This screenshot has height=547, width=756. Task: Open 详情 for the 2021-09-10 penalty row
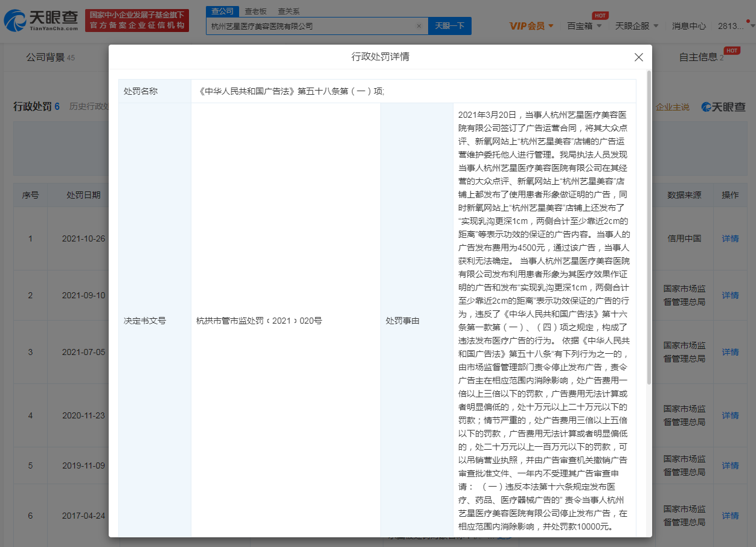click(x=730, y=295)
